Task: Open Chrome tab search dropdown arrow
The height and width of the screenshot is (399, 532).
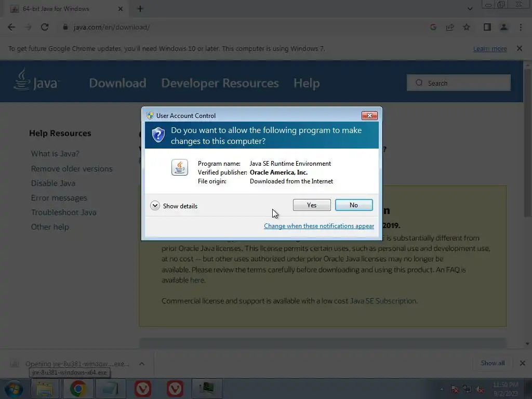Action: tap(470, 9)
